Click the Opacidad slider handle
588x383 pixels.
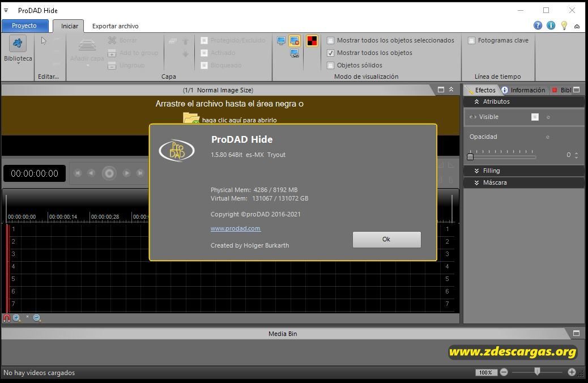point(470,157)
